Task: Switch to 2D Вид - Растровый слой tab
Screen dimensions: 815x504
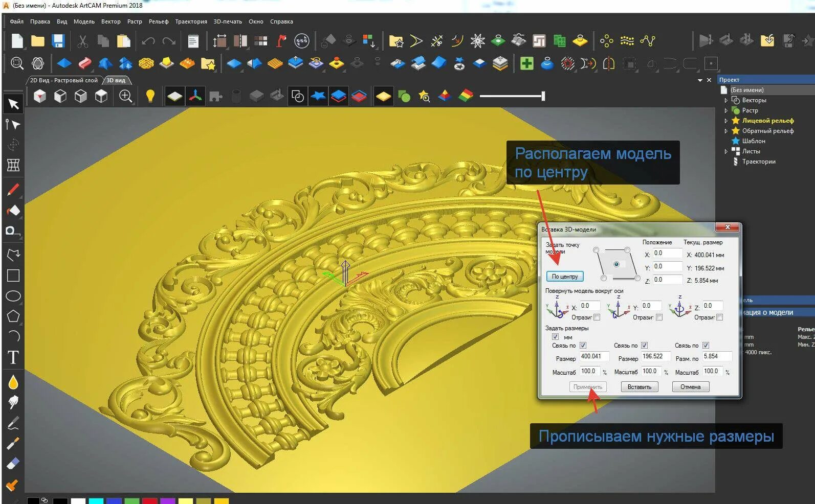Action: tap(63, 80)
